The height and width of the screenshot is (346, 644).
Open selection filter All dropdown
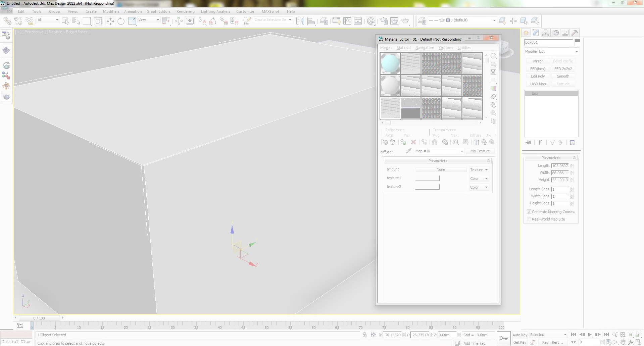point(48,20)
